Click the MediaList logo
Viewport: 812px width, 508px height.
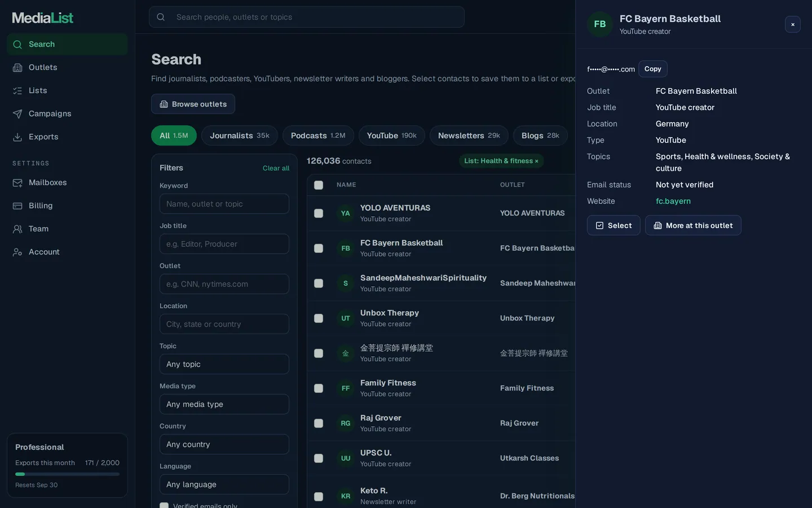coord(43,17)
